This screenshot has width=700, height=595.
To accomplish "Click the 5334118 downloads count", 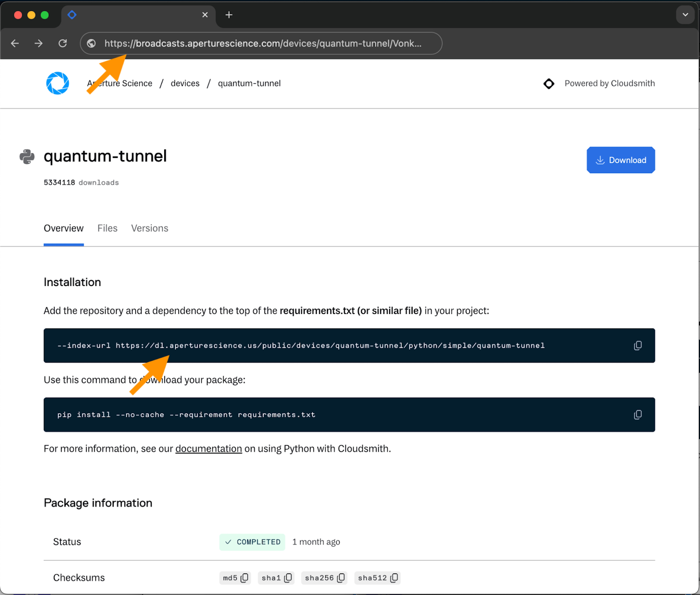I will point(81,183).
